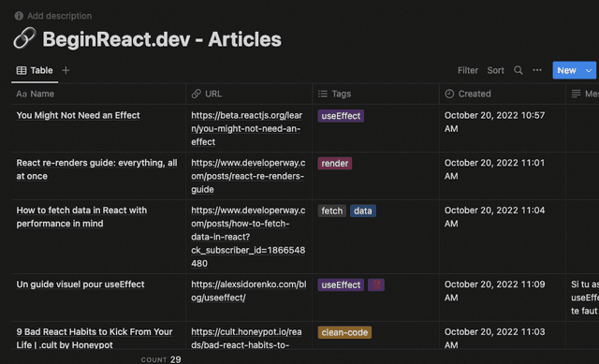
Task: Open 9 Bad React Habits row
Action: [95, 338]
